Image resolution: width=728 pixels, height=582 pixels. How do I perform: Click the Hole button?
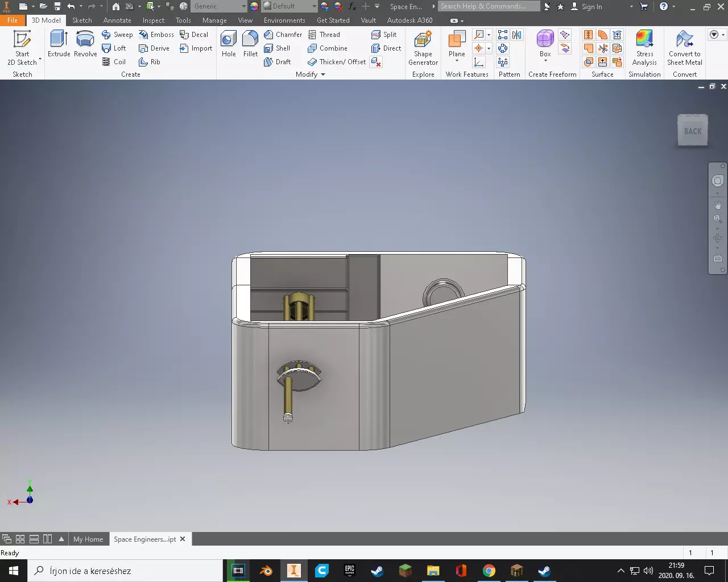pyautogui.click(x=229, y=44)
